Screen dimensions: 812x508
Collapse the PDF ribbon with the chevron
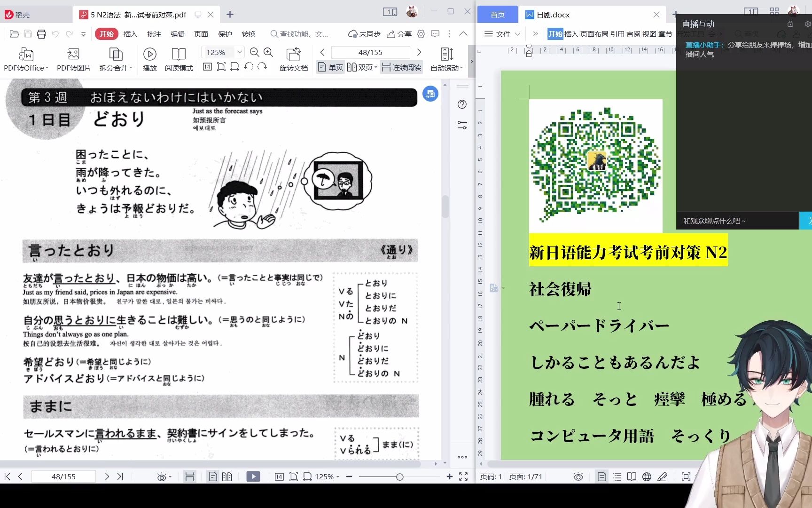tap(463, 34)
